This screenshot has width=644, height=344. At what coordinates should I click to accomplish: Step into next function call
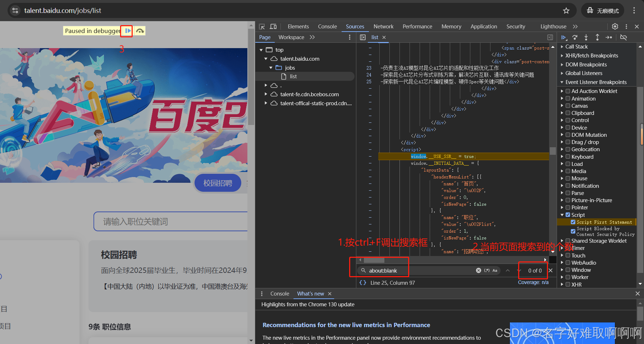coord(586,37)
